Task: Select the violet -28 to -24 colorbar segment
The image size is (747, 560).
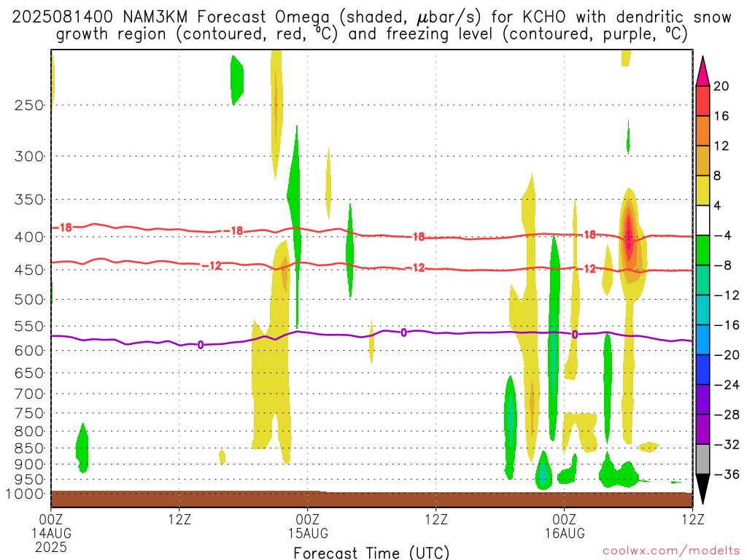Action: (703, 400)
